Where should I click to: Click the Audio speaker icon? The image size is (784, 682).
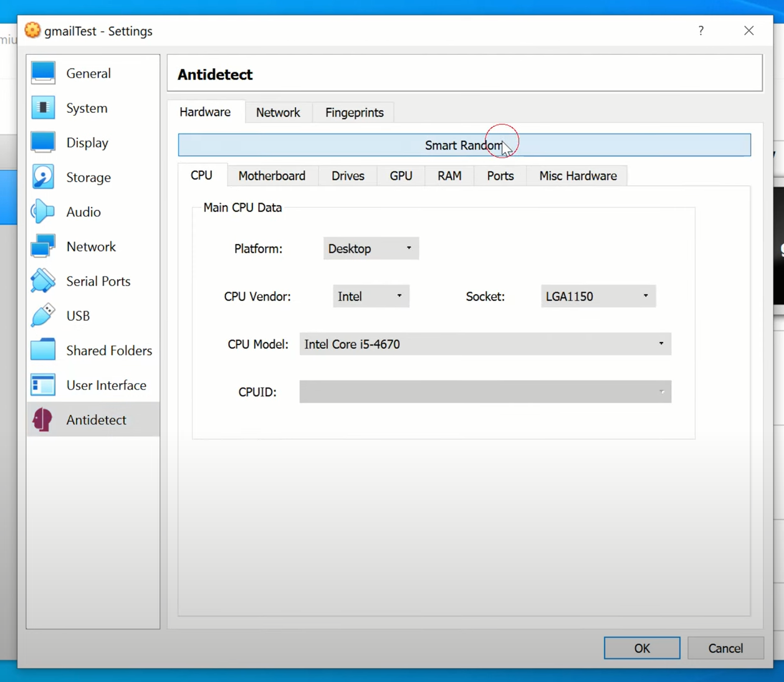coord(43,212)
